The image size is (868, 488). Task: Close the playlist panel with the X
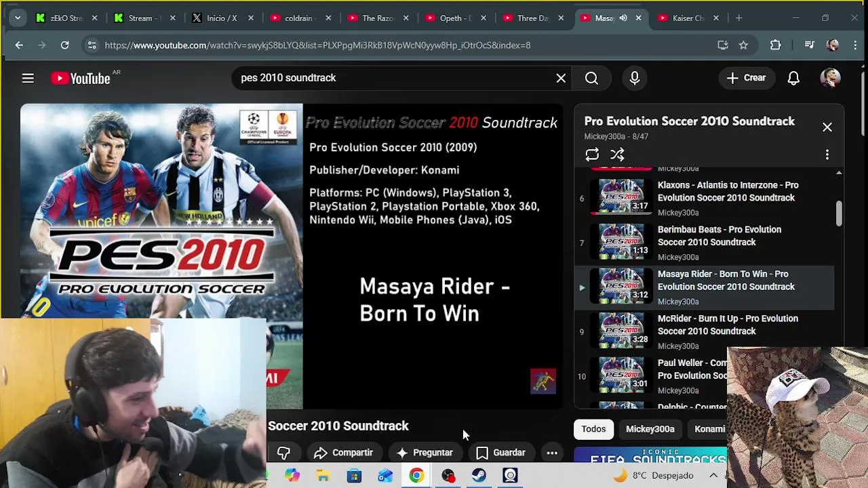827,127
